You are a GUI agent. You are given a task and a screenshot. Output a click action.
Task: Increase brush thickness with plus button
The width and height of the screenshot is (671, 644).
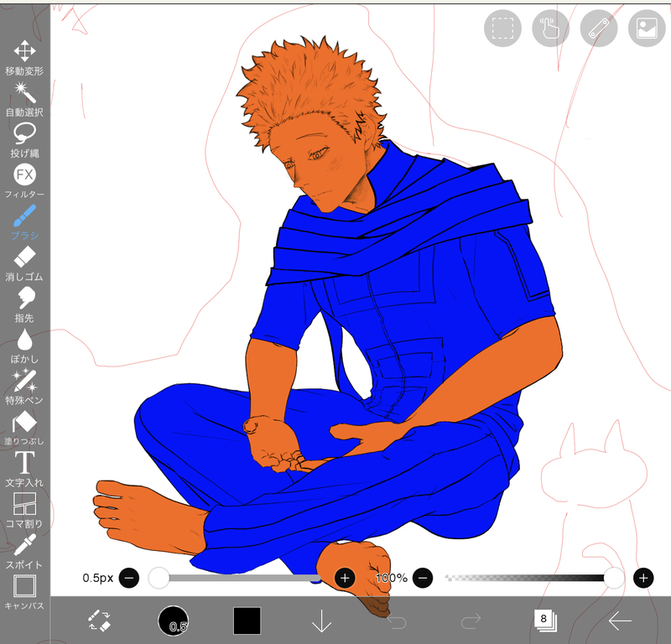pyautogui.click(x=345, y=578)
